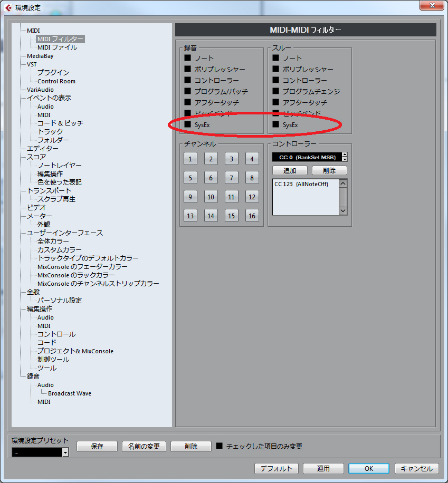
Task: Open the プラグイン settings page
Action: (x=53, y=73)
